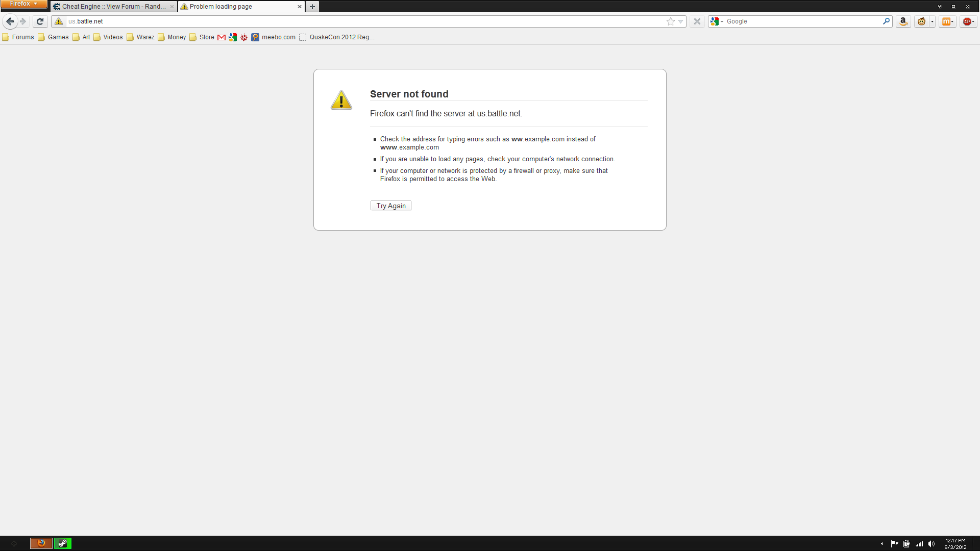Open the Greasemonkey dropdown arrow
Screen dimensions: 980x551
pos(932,21)
